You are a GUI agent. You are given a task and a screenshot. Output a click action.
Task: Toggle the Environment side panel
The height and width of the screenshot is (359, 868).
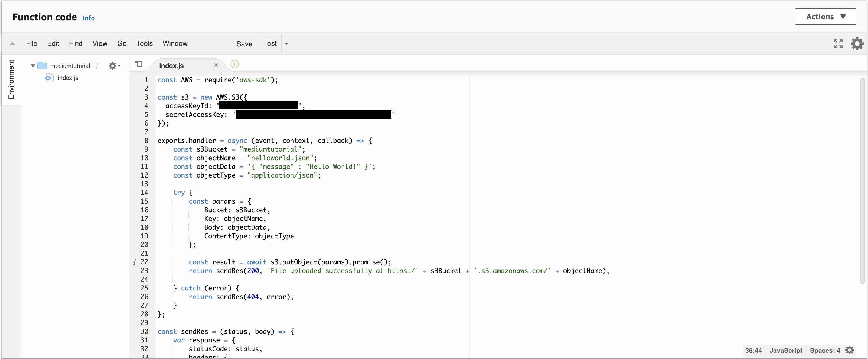click(x=11, y=80)
